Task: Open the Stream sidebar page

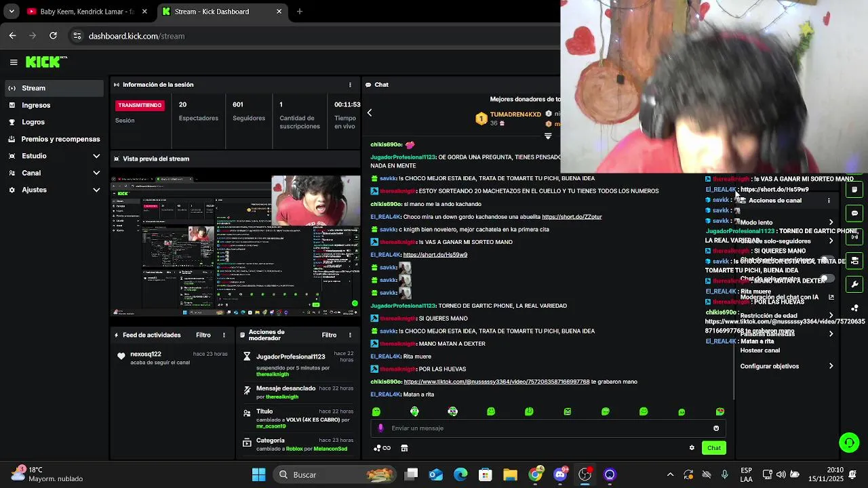Action: click(54, 88)
